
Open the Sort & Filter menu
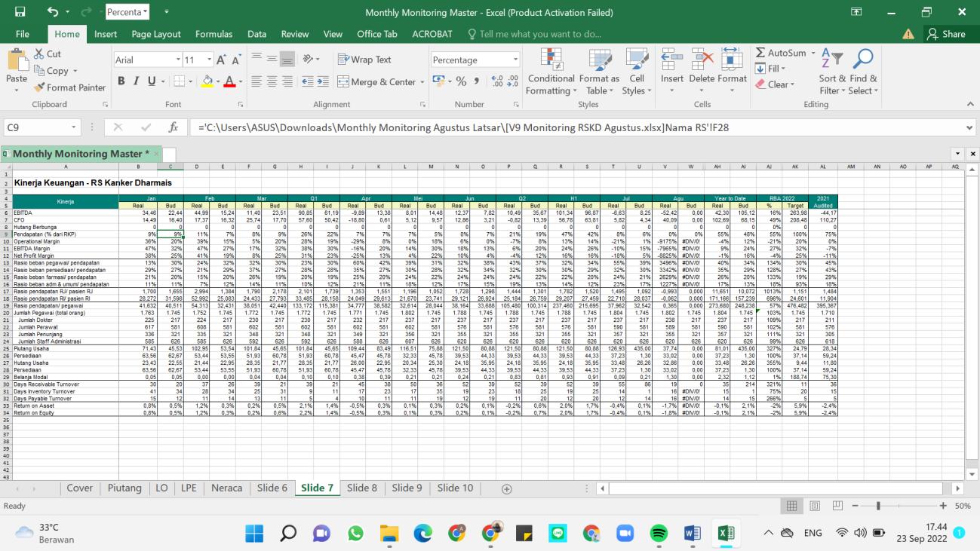point(832,72)
